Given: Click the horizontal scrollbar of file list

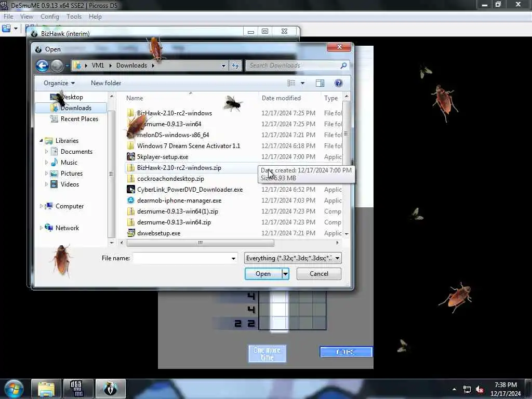Looking at the screenshot, I should point(200,243).
